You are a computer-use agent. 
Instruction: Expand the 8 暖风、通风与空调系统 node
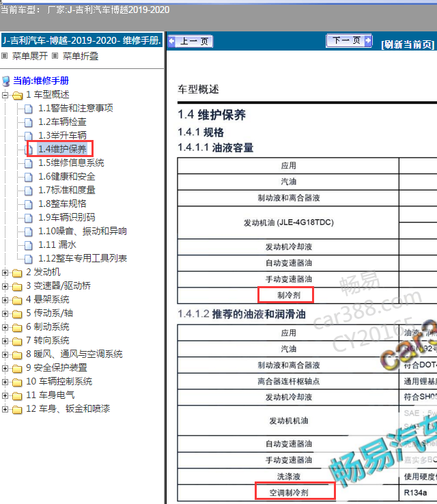(x=5, y=354)
